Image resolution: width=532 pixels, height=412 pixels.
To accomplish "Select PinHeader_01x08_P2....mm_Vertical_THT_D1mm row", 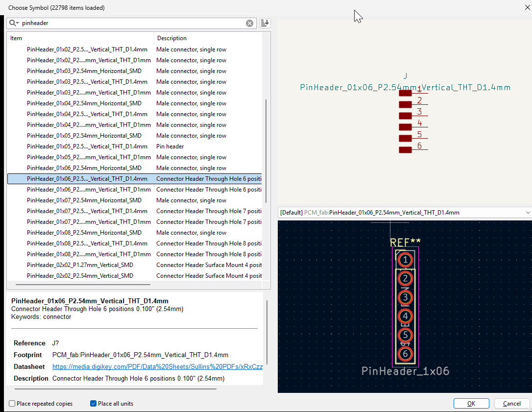I will pyautogui.click(x=134, y=254).
